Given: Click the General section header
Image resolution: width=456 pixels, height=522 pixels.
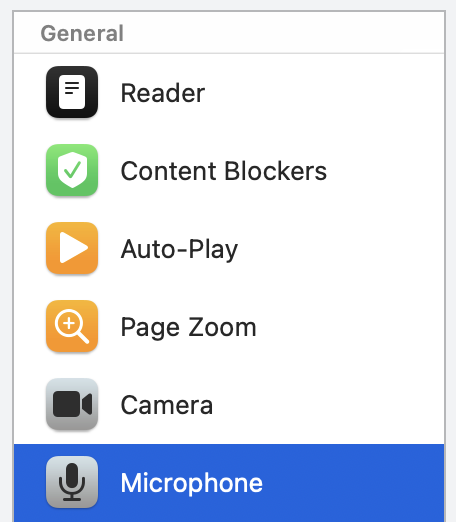Looking at the screenshot, I should [x=82, y=33].
